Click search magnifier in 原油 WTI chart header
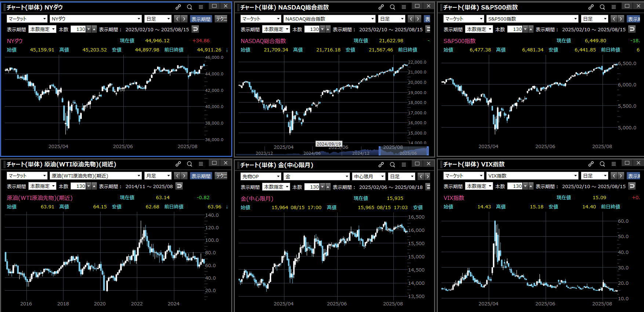 coord(189,164)
